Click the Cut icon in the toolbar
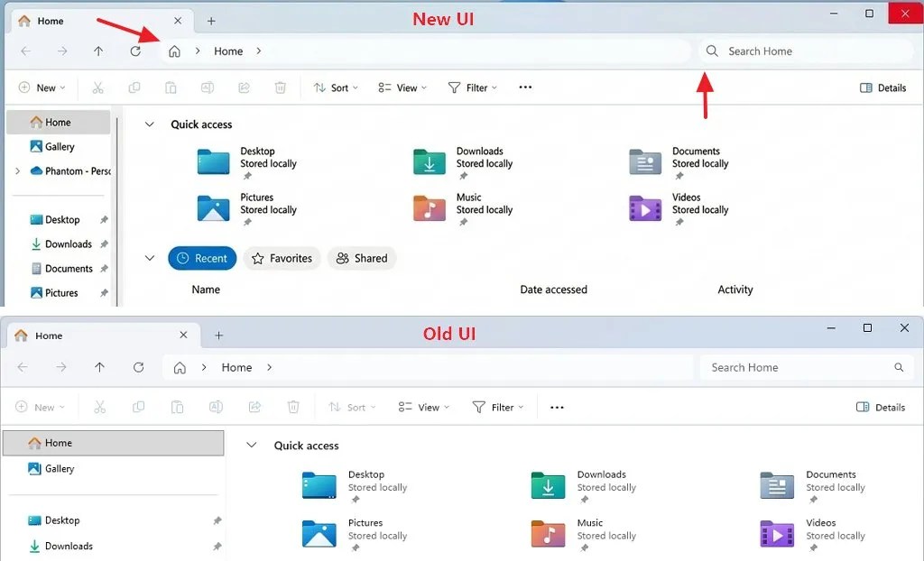 [x=99, y=87]
